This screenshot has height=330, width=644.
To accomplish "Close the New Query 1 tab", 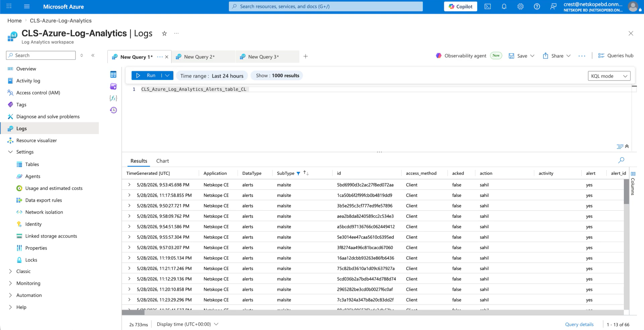I will [167, 57].
